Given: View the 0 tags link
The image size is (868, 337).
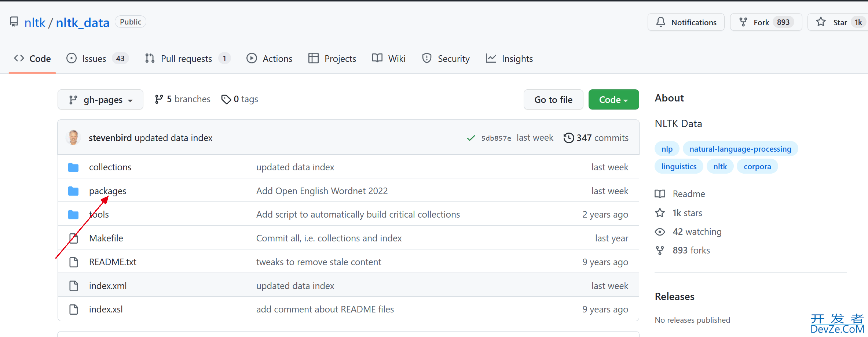Looking at the screenshot, I should click(x=240, y=99).
